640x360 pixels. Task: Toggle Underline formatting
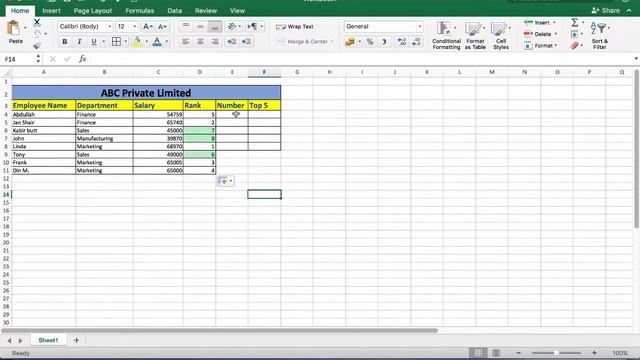point(94,42)
